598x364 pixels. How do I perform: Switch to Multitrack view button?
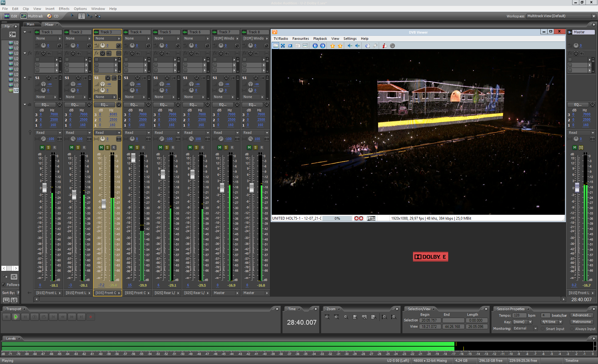pyautogui.click(x=32, y=16)
